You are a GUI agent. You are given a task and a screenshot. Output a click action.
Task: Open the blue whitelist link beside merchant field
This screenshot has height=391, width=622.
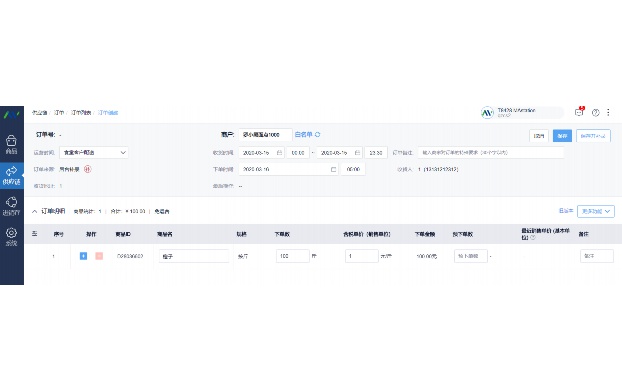click(304, 134)
